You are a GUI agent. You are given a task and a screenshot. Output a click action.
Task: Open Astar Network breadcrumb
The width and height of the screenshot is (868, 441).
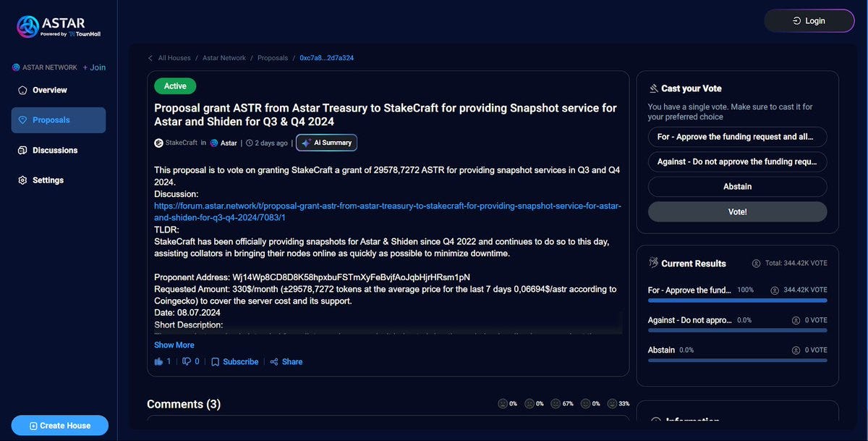pyautogui.click(x=224, y=58)
